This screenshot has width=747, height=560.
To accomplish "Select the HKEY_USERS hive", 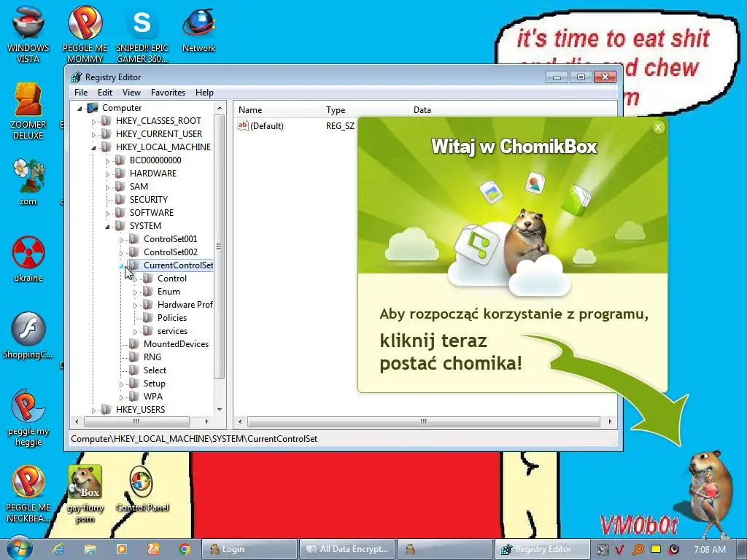I will click(140, 410).
